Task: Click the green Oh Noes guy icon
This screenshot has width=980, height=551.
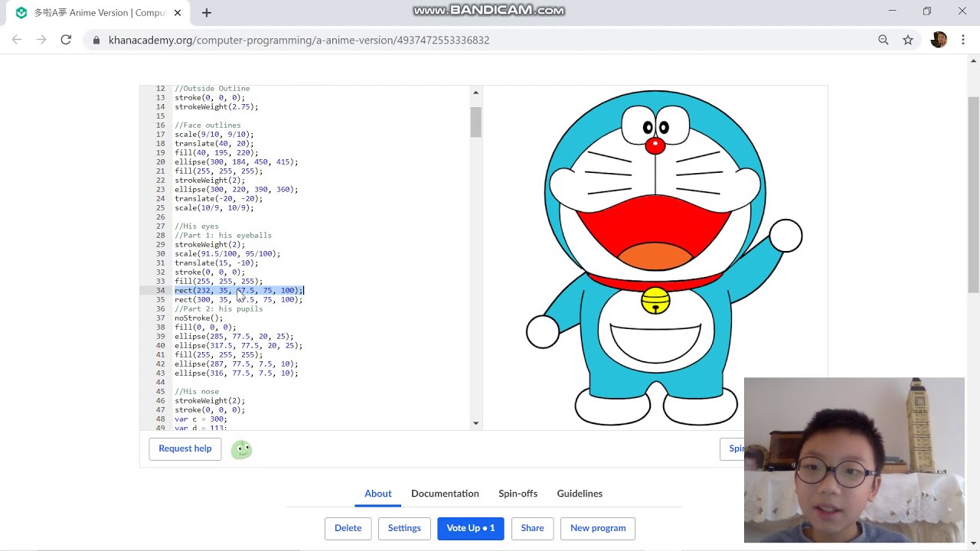Action: [x=241, y=450]
